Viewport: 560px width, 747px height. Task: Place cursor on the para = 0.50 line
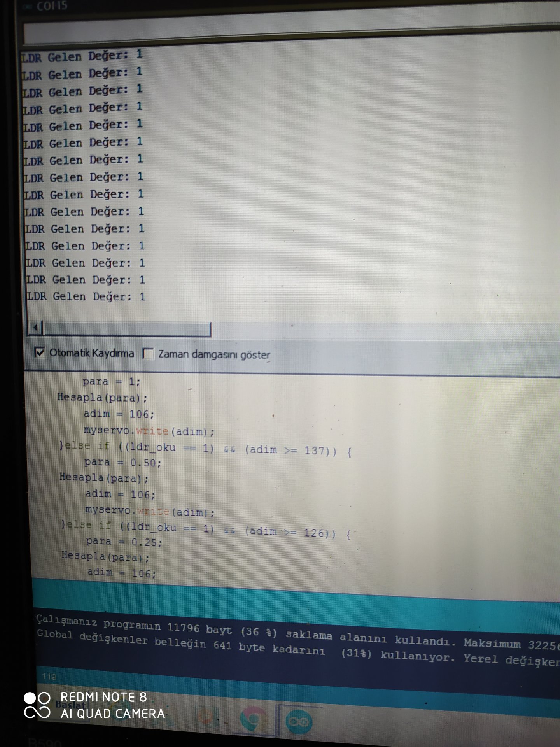[x=122, y=463]
